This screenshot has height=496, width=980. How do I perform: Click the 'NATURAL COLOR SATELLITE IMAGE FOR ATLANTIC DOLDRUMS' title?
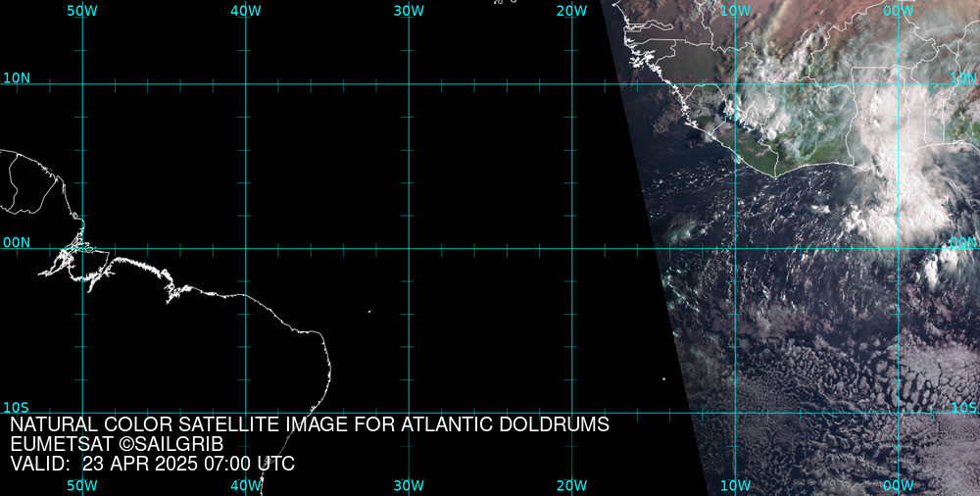pos(310,424)
